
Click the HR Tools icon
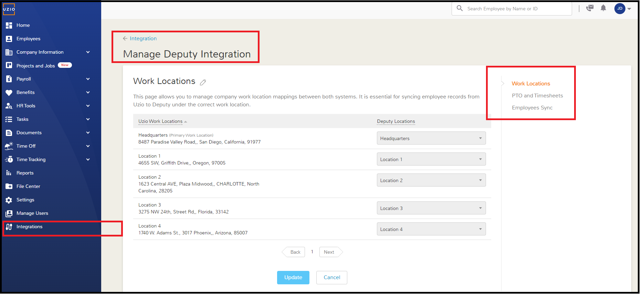point(9,106)
